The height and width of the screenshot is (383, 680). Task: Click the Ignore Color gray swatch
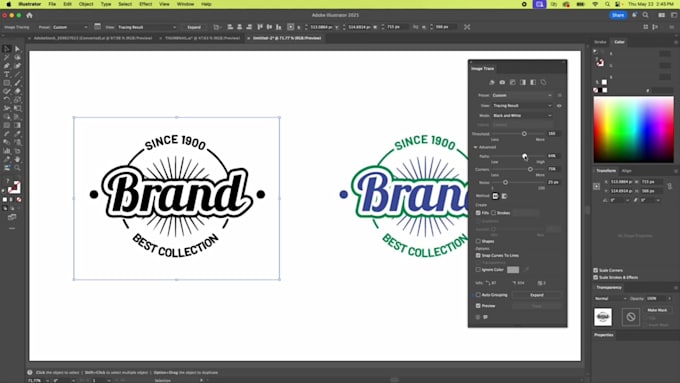coord(513,270)
